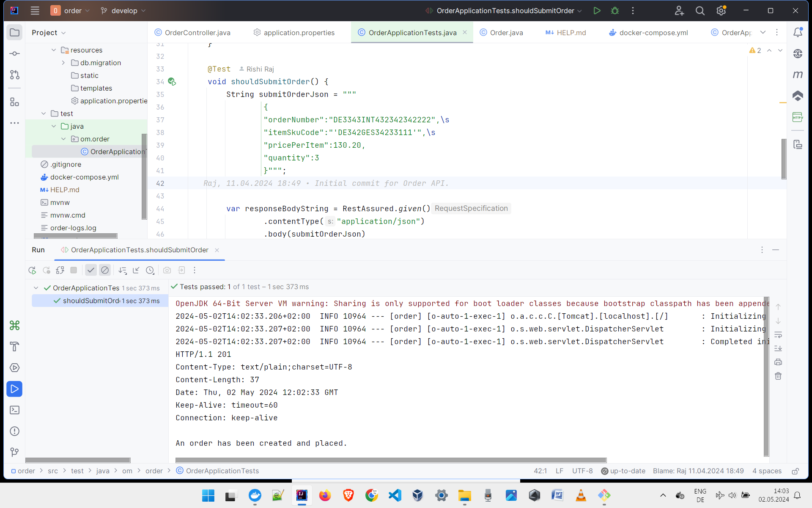Toggle the sort results alphabetically icon

click(x=122, y=270)
